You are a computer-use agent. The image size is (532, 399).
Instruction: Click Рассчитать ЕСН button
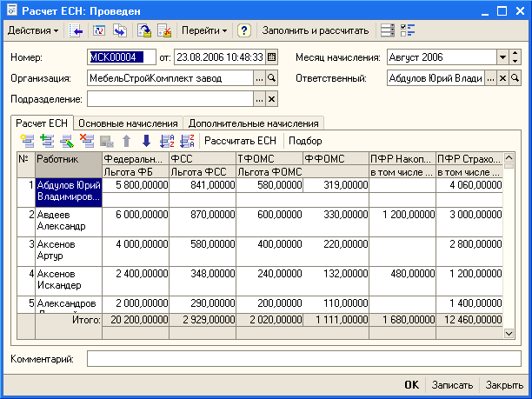pyautogui.click(x=240, y=141)
